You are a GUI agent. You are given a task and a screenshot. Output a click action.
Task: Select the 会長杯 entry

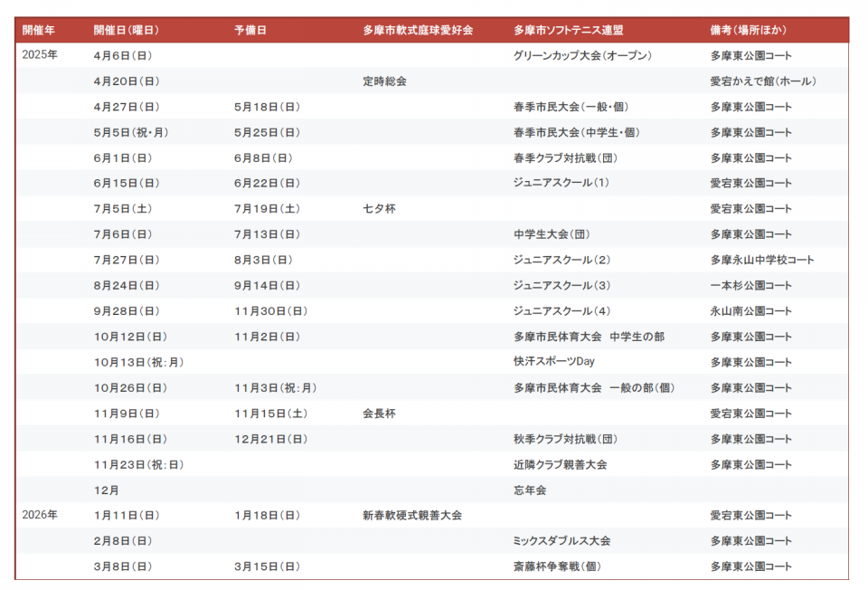pos(379,414)
